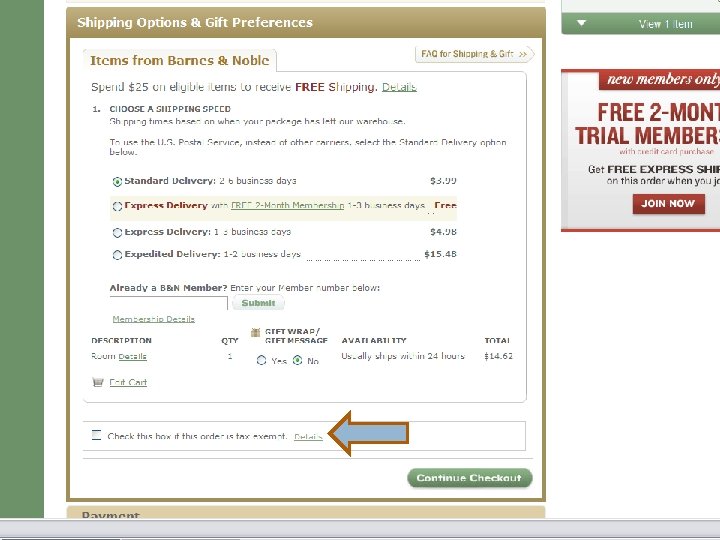Click the shopping cart icon beside Edit Cart
Image resolution: width=720 pixels, height=540 pixels.
tap(98, 382)
